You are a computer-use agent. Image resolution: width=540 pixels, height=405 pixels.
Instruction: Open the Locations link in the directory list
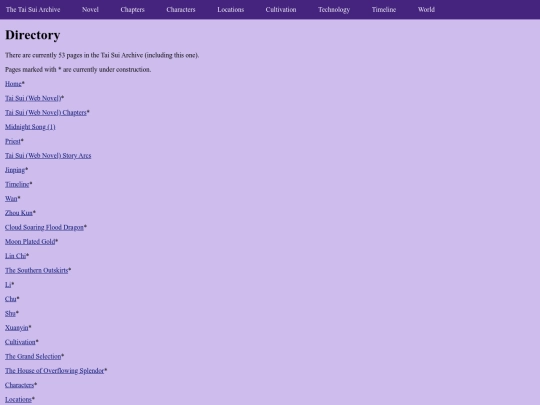coord(18,399)
